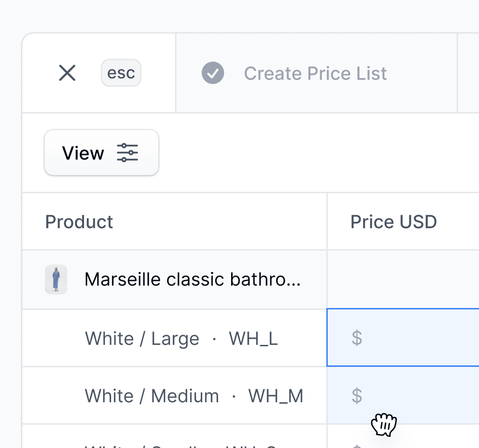This screenshot has width=479, height=448.
Task: Click the completed step checkmark icon
Action: click(213, 73)
